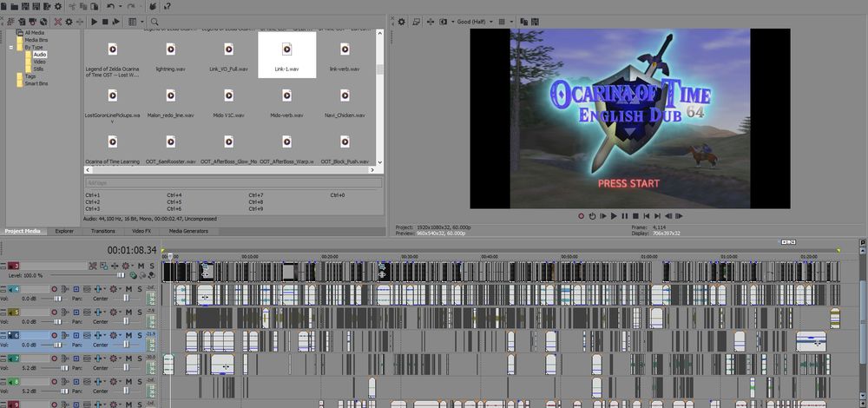
Task: Open the Media Generators tab
Action: point(188,231)
